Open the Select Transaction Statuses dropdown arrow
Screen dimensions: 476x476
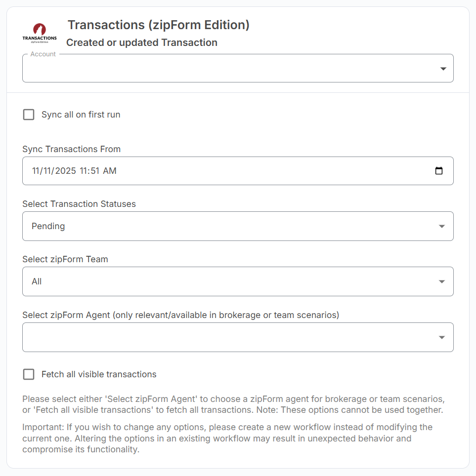point(441,226)
